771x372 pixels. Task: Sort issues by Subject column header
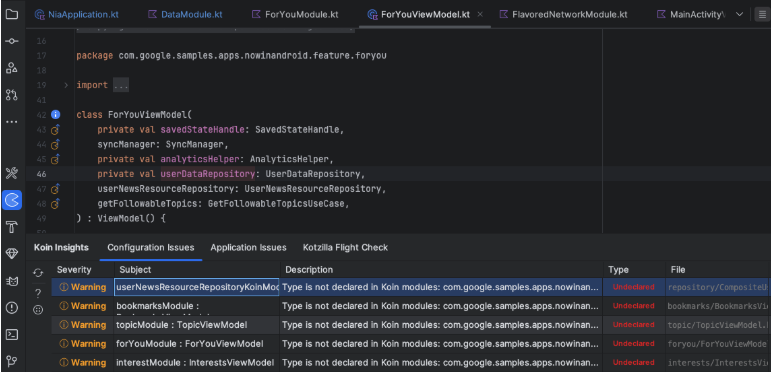[197, 270]
